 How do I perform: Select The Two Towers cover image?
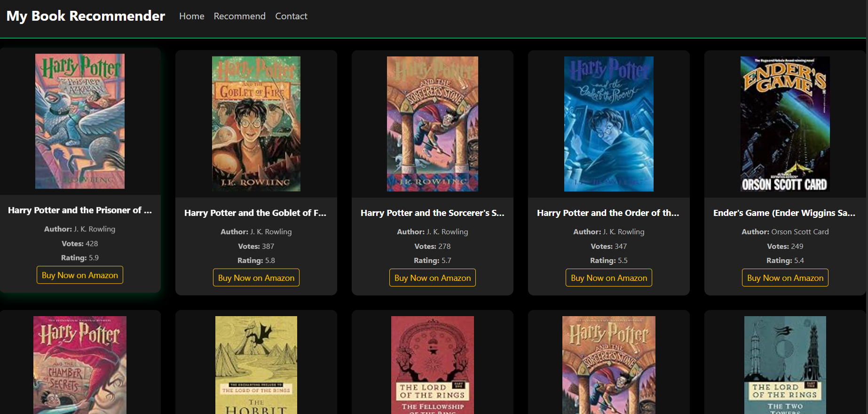[x=785, y=365]
